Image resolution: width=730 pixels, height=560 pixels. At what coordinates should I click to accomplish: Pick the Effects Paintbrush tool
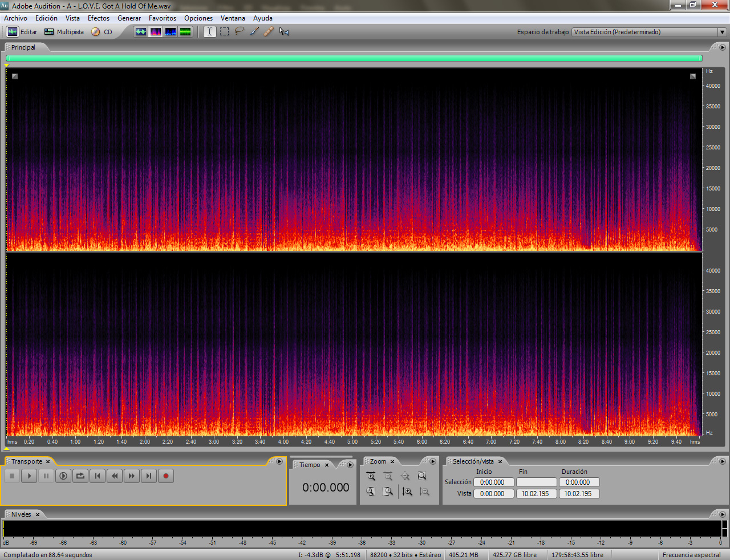pyautogui.click(x=254, y=32)
